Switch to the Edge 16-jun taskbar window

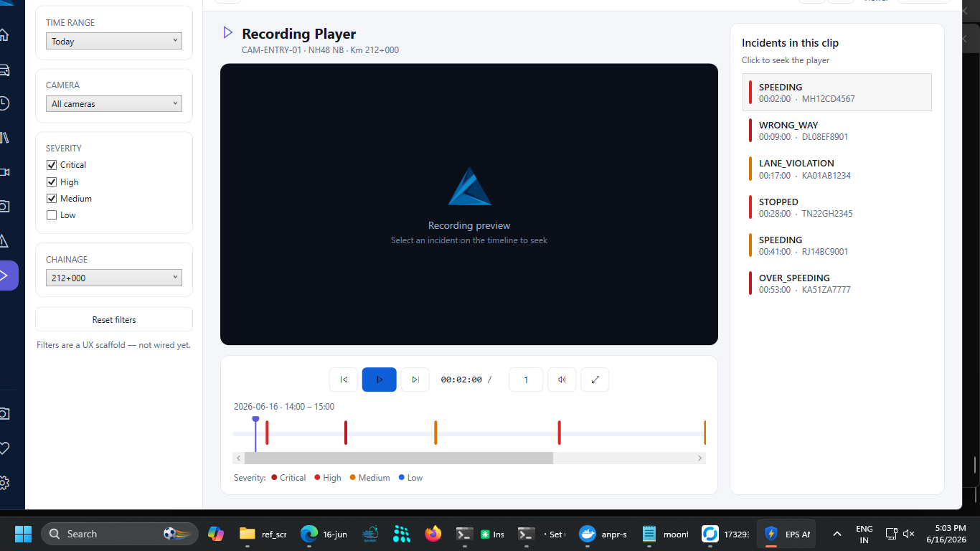pyautogui.click(x=324, y=534)
